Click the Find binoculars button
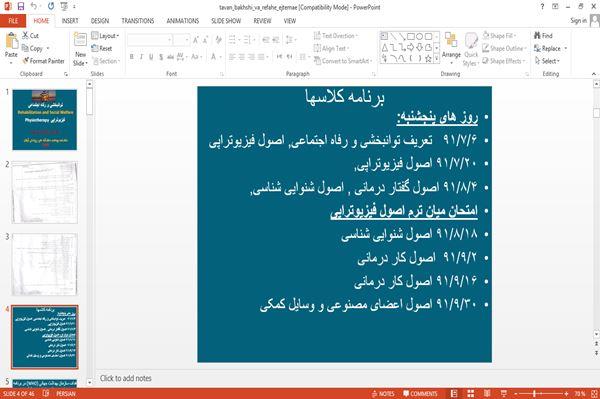 click(543, 36)
